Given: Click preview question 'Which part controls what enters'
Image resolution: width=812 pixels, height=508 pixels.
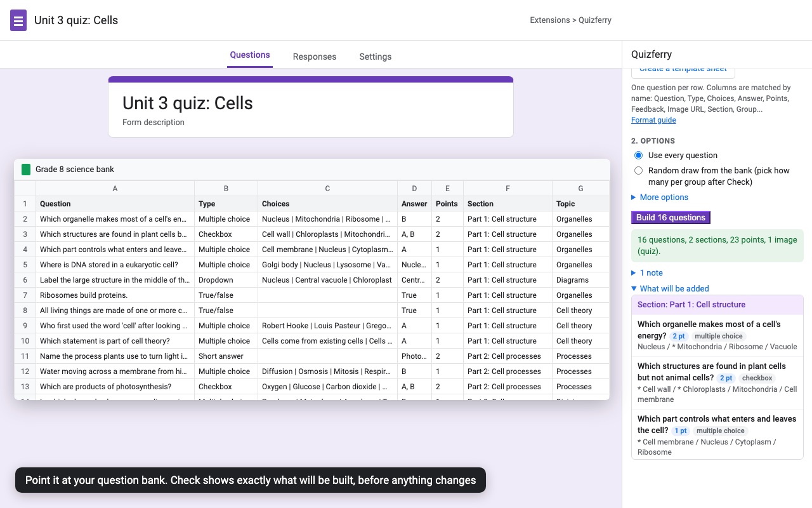Looking at the screenshot, I should click(x=717, y=435).
